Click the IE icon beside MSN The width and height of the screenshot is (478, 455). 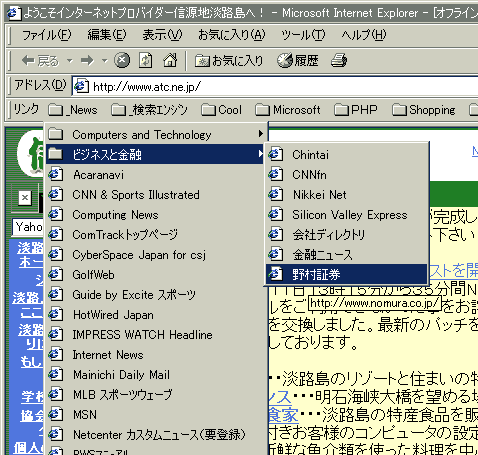pyautogui.click(x=56, y=414)
